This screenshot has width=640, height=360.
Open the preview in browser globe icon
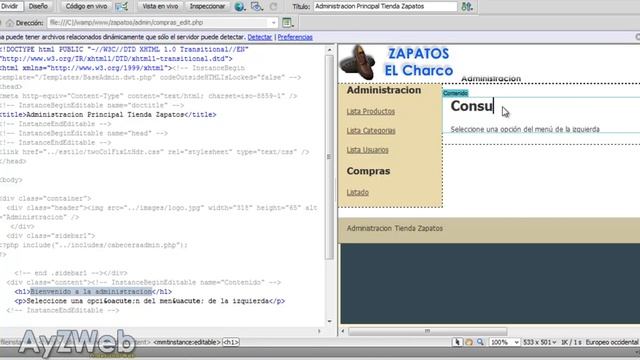pos(239,6)
